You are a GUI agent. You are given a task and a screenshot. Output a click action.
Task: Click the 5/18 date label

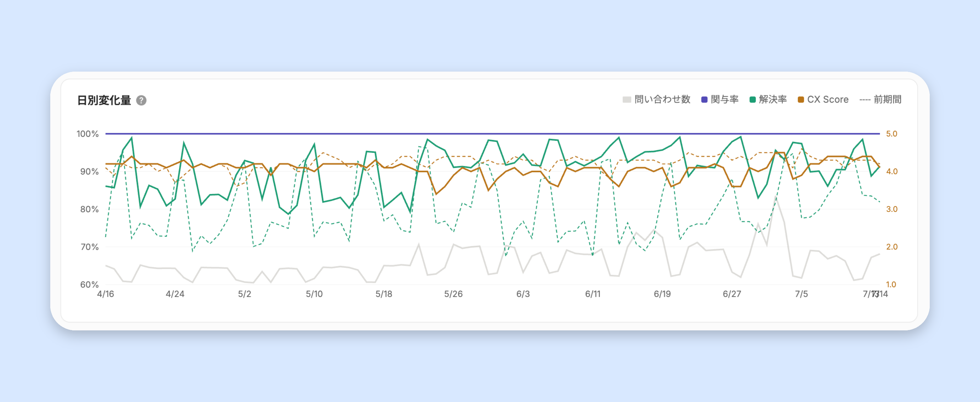384,294
